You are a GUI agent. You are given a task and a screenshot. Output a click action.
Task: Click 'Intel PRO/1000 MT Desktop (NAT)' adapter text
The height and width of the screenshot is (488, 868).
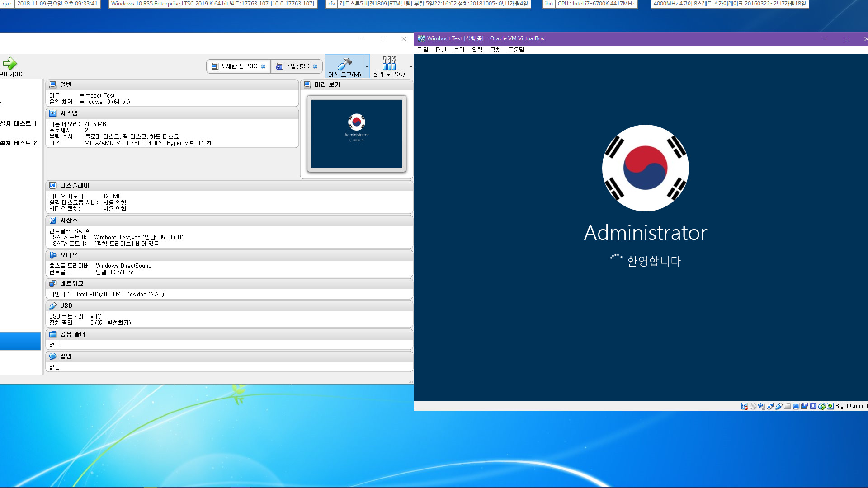(120, 294)
